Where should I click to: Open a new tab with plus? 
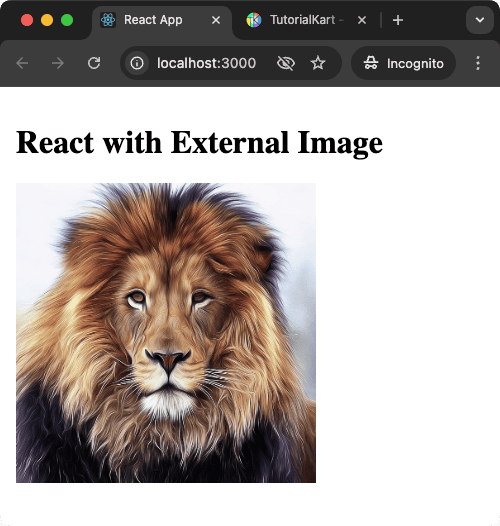tap(398, 20)
